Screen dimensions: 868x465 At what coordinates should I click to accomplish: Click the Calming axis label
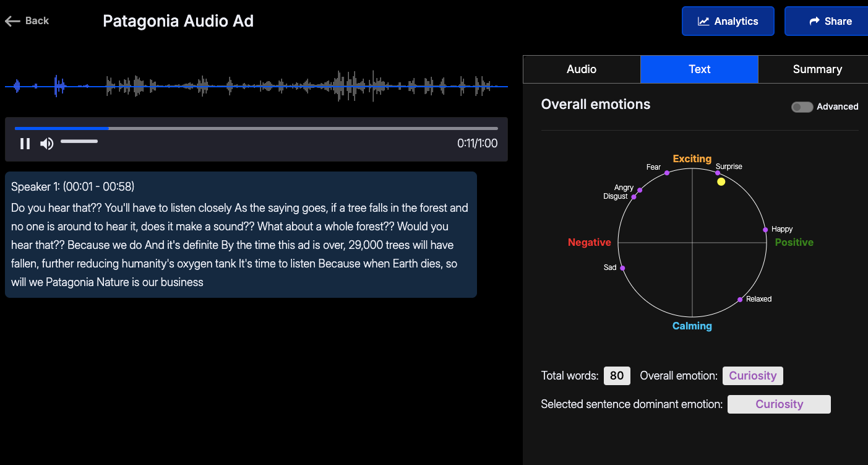point(692,326)
